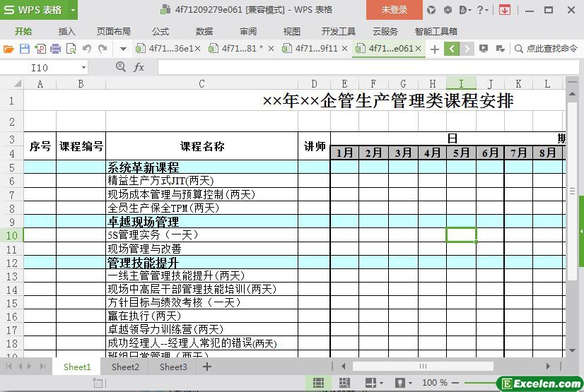
Task: Click the show slides icon beside tab arrows
Action: 484,48
